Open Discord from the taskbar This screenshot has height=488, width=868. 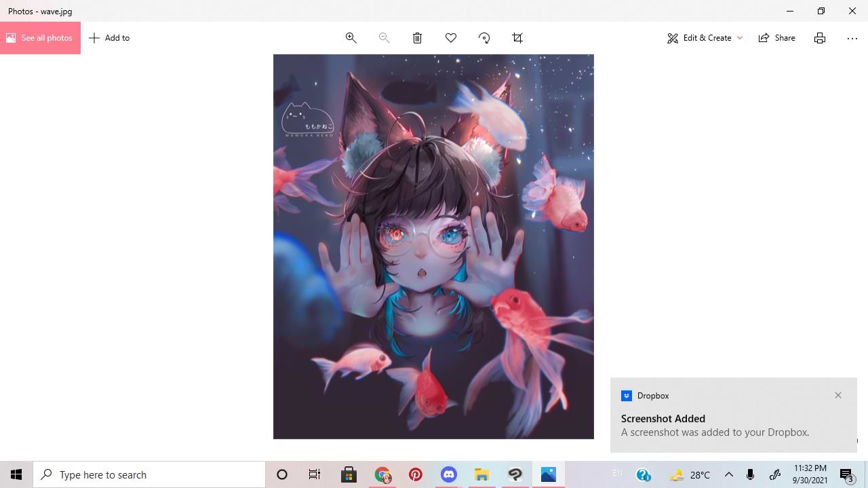[448, 474]
